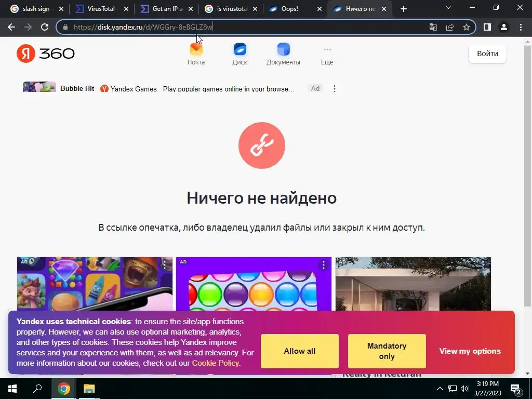This screenshot has width=532, height=399.
Task: Go back to the previous page
Action: 11,27
